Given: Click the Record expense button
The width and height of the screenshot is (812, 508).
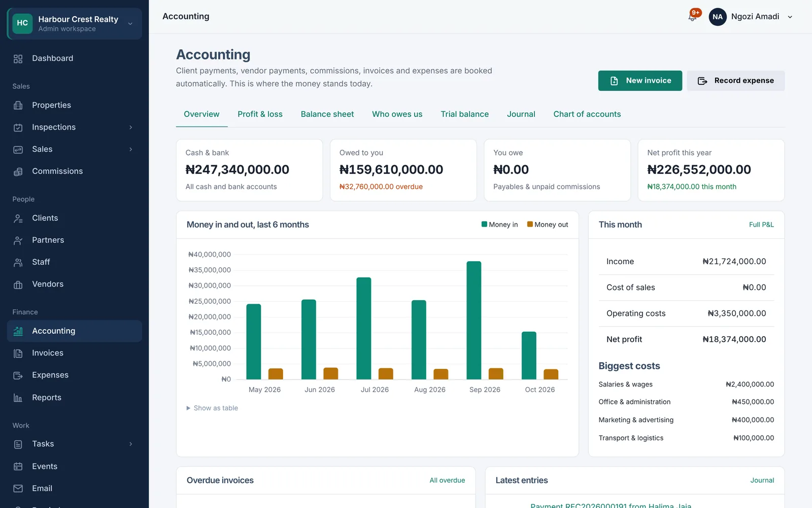Looking at the screenshot, I should pos(736,81).
